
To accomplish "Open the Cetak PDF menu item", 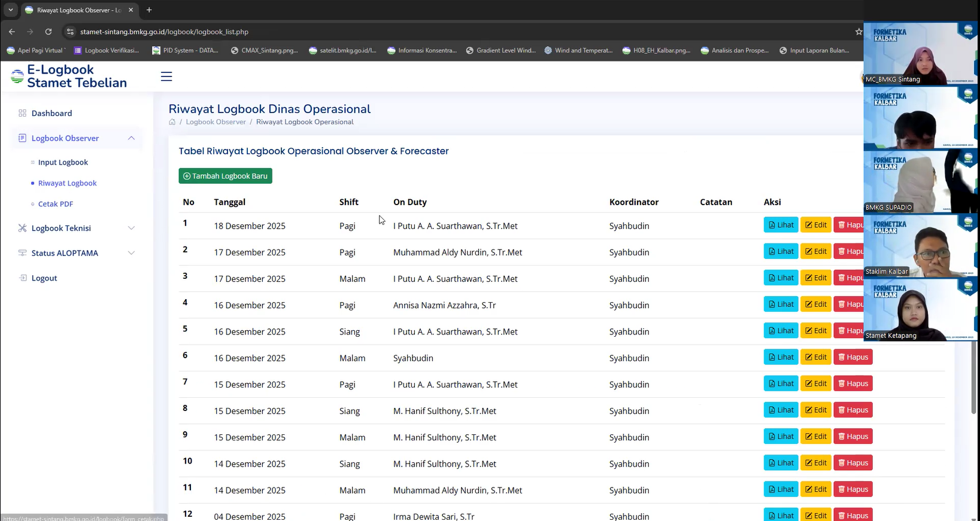I will pyautogui.click(x=56, y=204).
